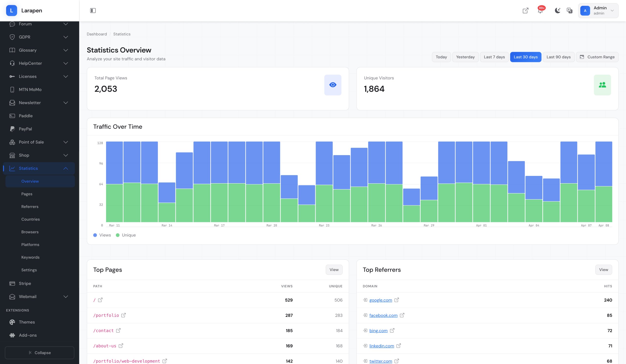The image size is (626, 364).
Task: Click the PayPal sidebar icon
Action: pos(12,129)
